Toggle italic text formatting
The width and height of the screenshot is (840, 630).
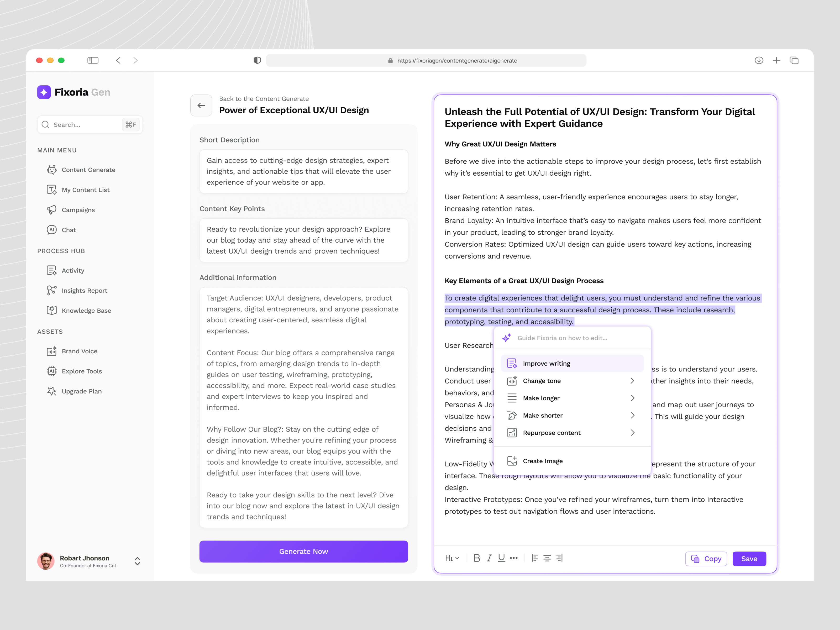(489, 558)
